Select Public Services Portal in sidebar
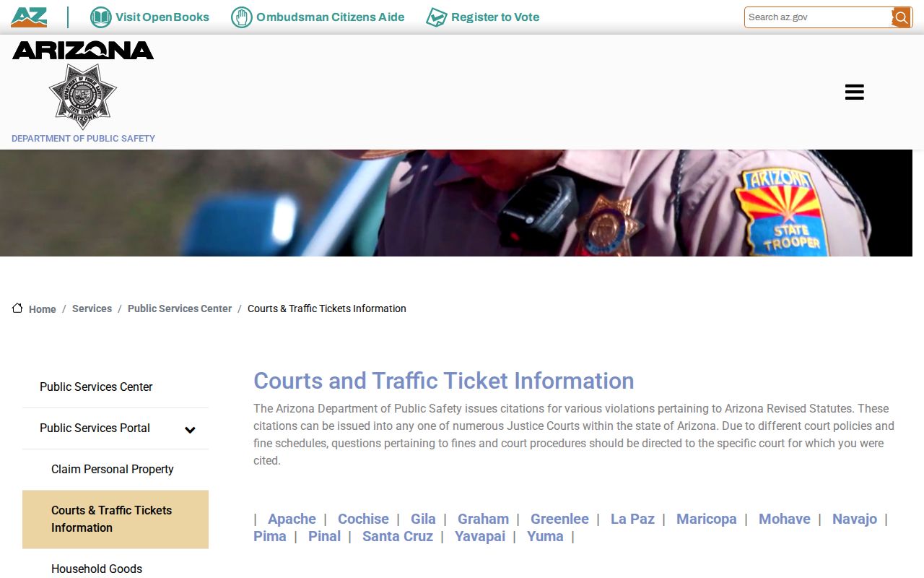The image size is (924, 578). tap(95, 428)
